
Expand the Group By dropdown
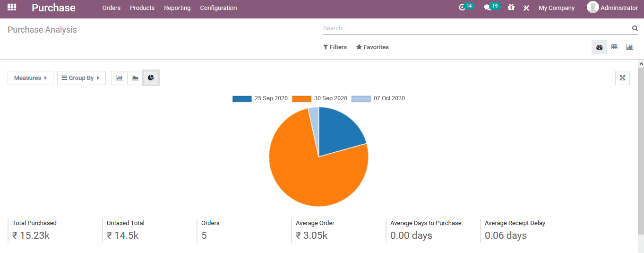pos(81,78)
